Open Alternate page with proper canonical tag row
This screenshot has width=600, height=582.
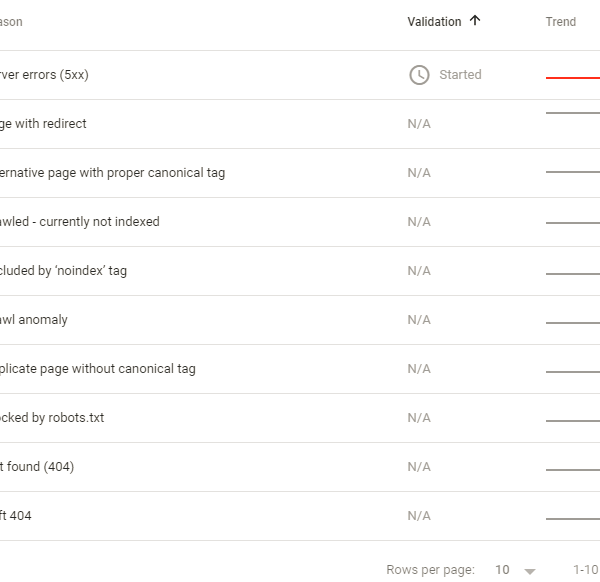[300, 173]
